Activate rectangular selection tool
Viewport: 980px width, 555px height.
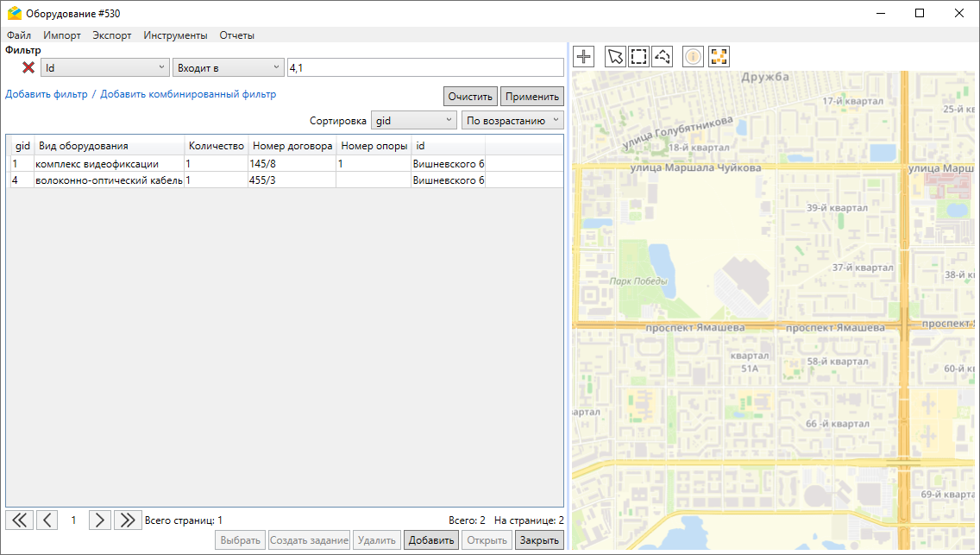coord(638,57)
